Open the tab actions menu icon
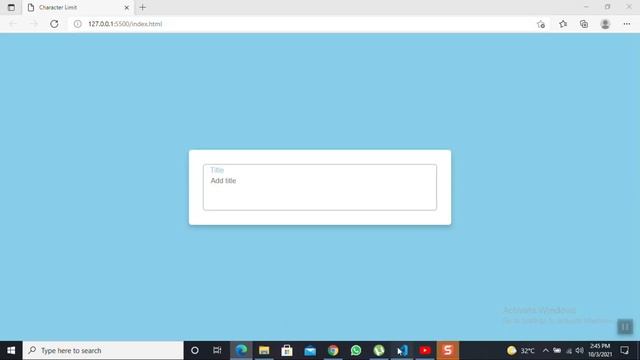640x360 pixels. [11, 7]
